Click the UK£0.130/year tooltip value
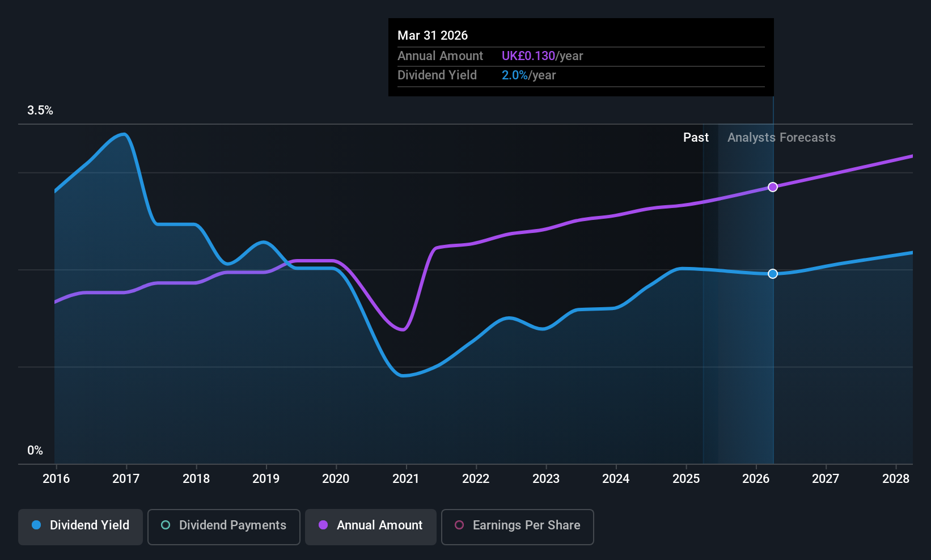Image resolution: width=931 pixels, height=560 pixels. (542, 56)
